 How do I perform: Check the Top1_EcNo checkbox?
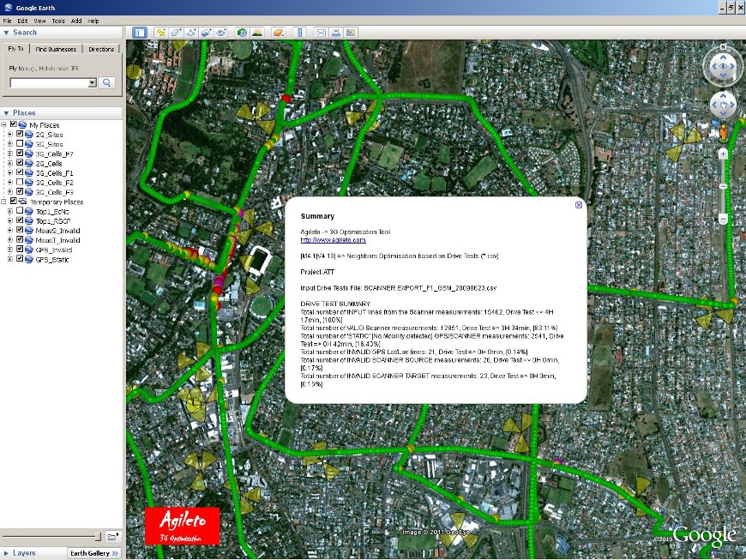pyautogui.click(x=19, y=211)
